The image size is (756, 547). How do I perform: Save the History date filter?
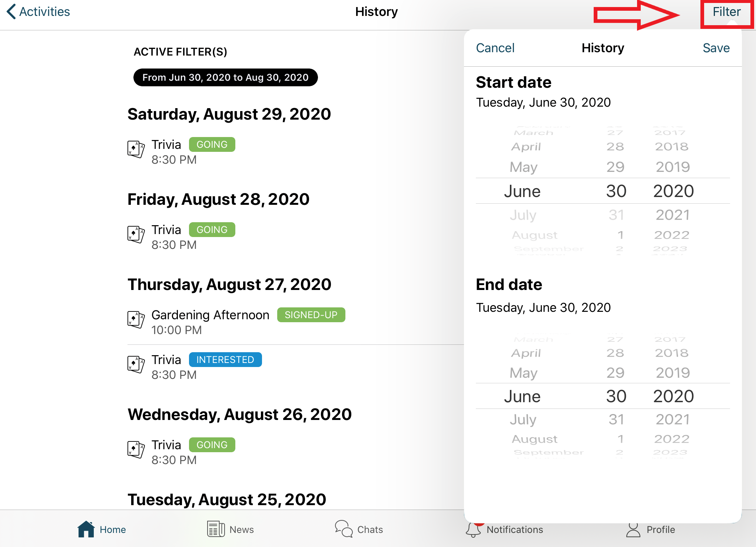coord(716,48)
